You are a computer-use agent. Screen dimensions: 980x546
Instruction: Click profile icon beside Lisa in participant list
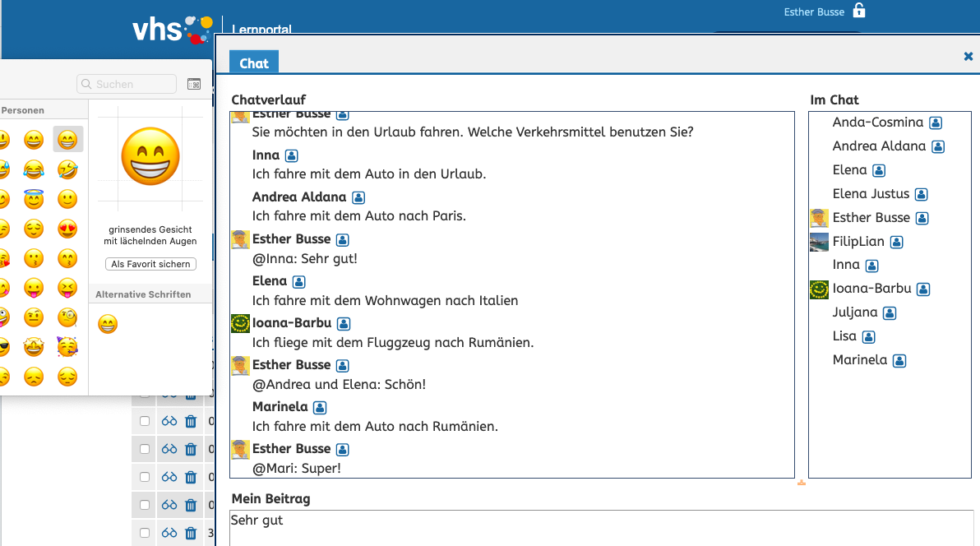point(868,337)
